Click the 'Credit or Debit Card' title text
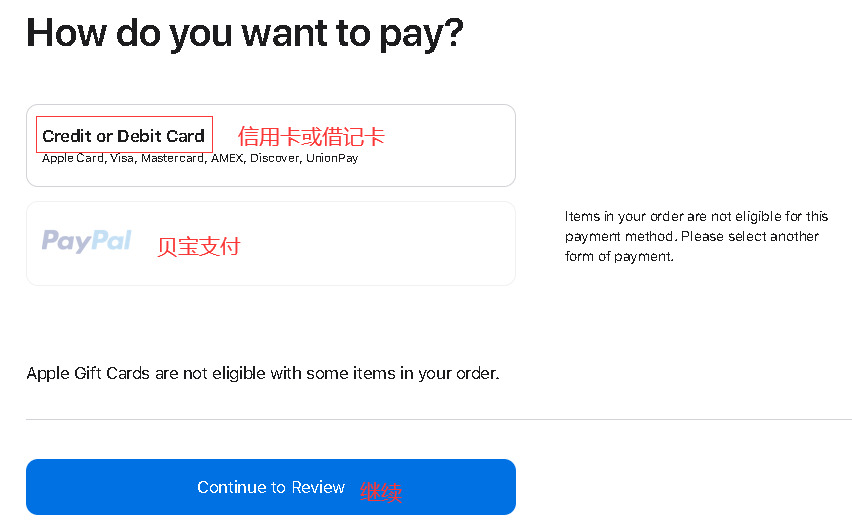Image resolution: width=852 pixels, height=526 pixels. click(123, 136)
